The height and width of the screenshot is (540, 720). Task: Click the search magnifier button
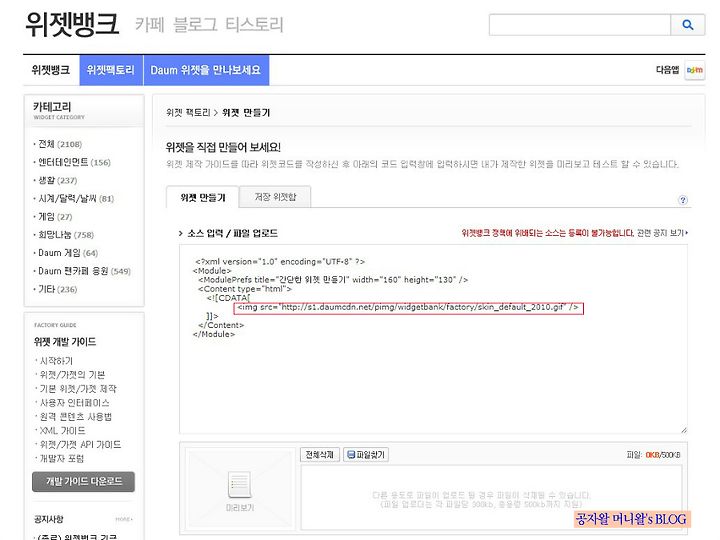[687, 25]
